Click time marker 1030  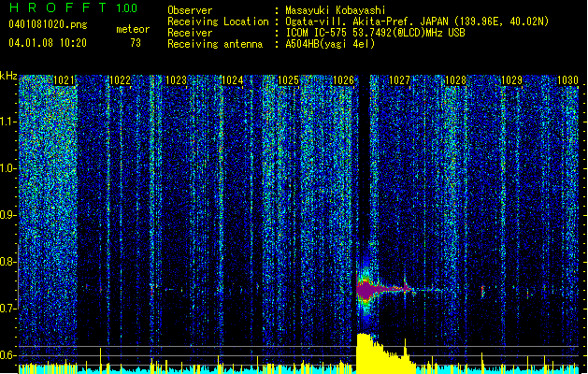(567, 80)
